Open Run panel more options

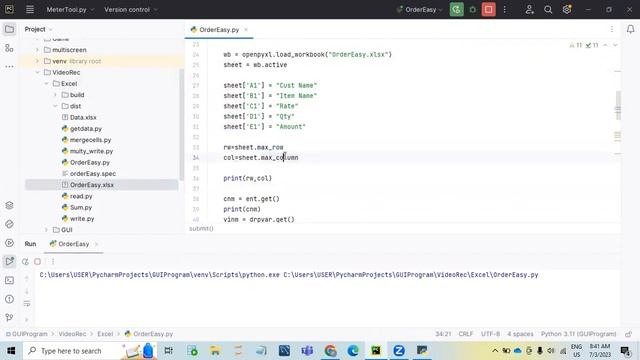(53, 262)
